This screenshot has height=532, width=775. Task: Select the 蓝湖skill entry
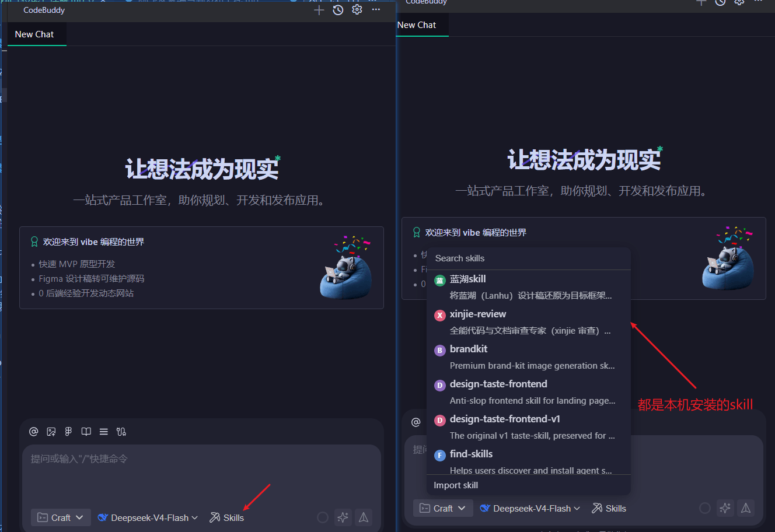click(x=529, y=287)
